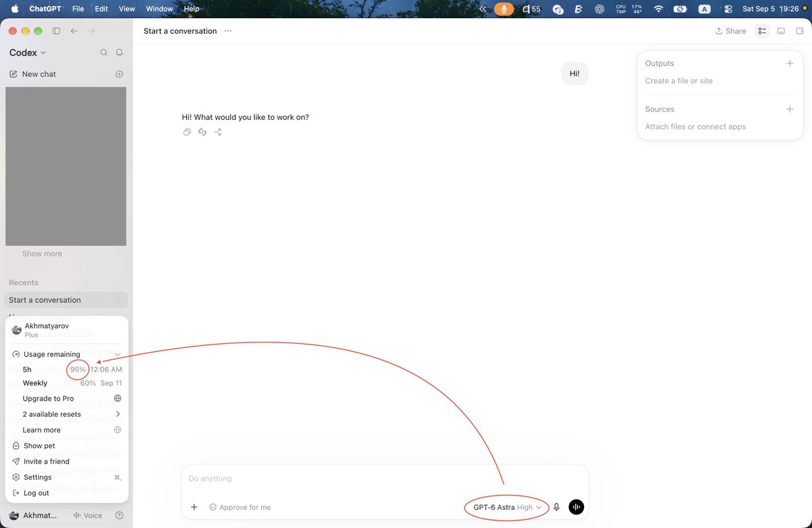
Task: Add a new output with plus
Action: pos(789,63)
